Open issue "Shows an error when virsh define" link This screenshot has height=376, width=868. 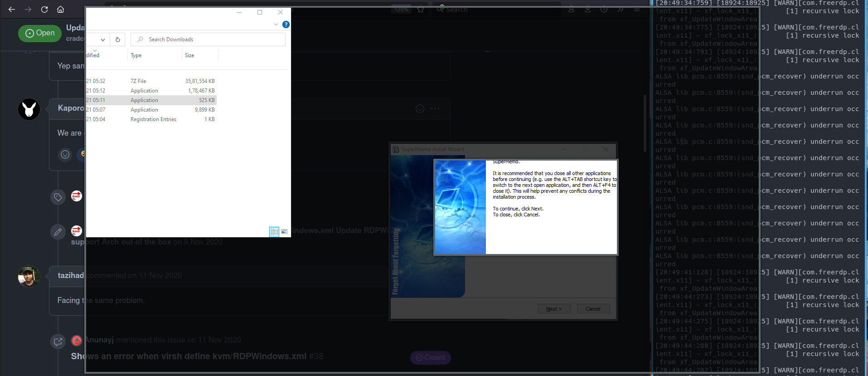tap(189, 356)
